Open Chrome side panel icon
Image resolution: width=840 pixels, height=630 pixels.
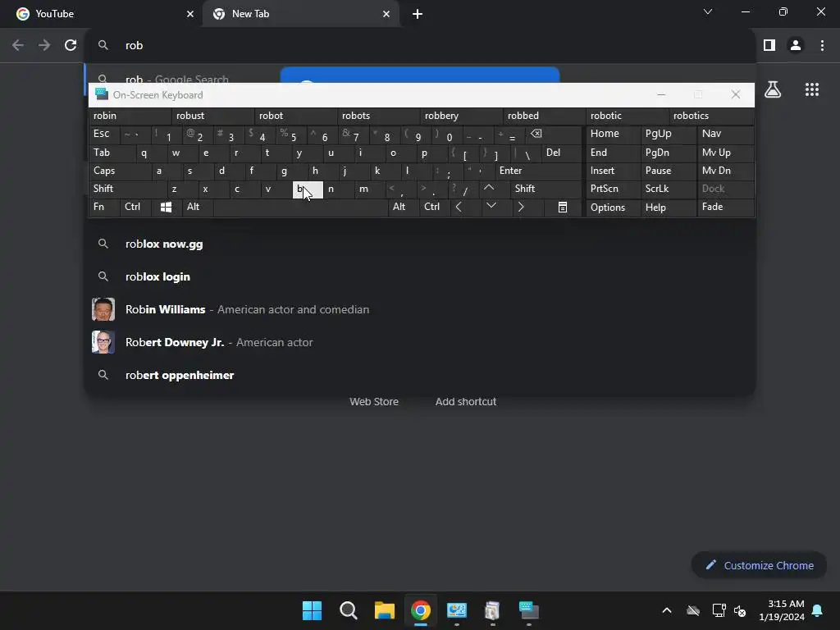point(769,46)
